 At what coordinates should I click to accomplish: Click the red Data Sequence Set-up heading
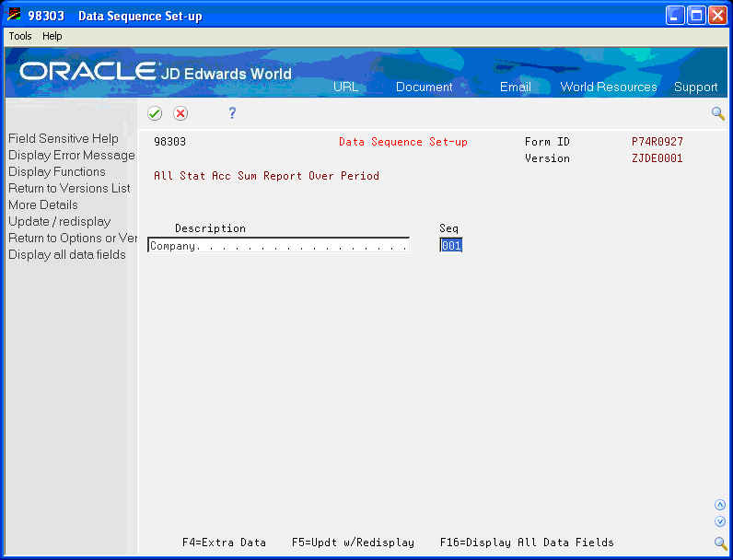403,142
